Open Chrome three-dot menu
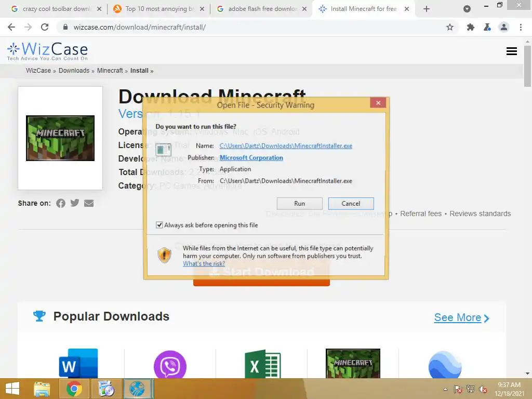The width and height of the screenshot is (532, 399). [x=521, y=27]
